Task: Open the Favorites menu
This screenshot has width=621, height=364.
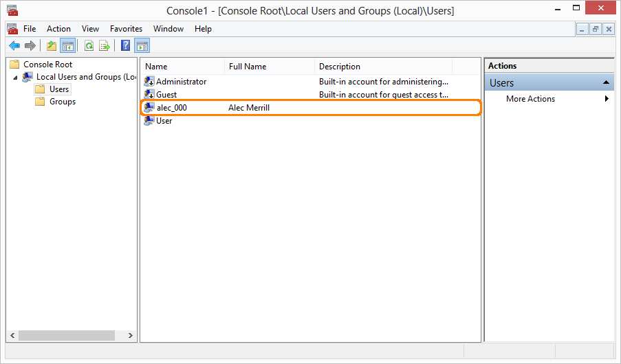Action: (126, 29)
